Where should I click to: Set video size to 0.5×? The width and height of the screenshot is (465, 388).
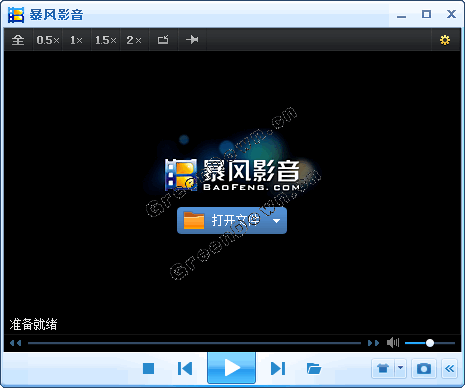click(48, 40)
